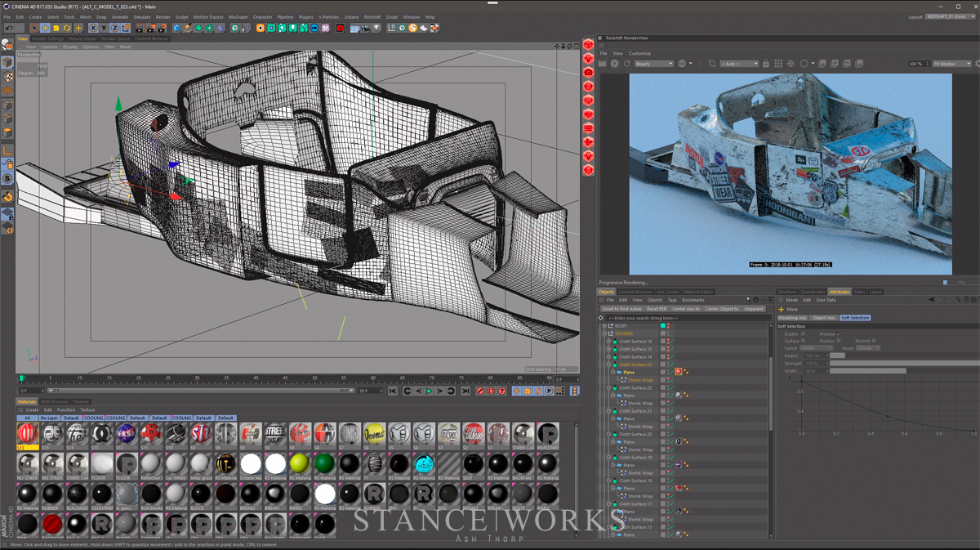
Task: Click the Record Active Objects button
Action: tap(480, 391)
